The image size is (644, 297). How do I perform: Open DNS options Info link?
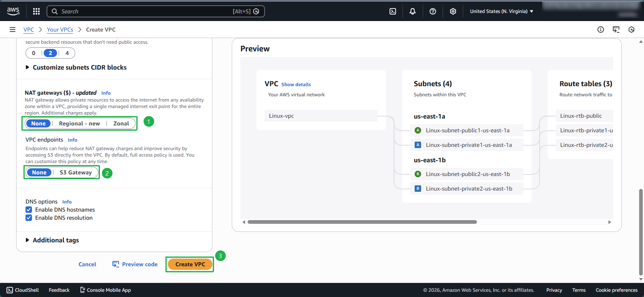pyautogui.click(x=67, y=202)
